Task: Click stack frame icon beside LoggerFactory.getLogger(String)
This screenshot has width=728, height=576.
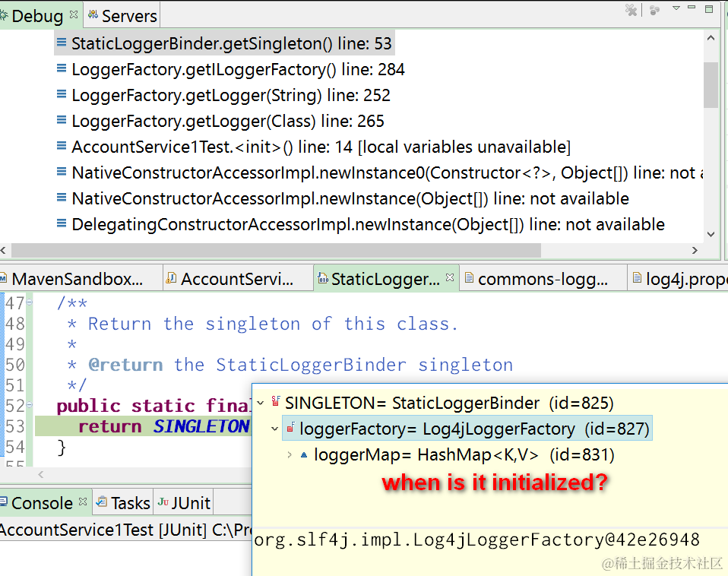Action: (62, 95)
